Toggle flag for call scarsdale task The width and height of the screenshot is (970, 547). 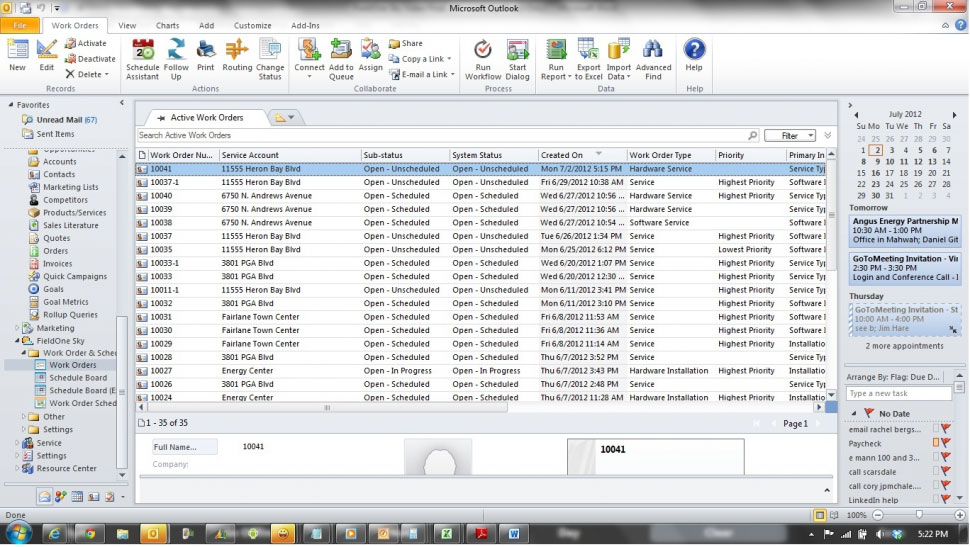(946, 472)
